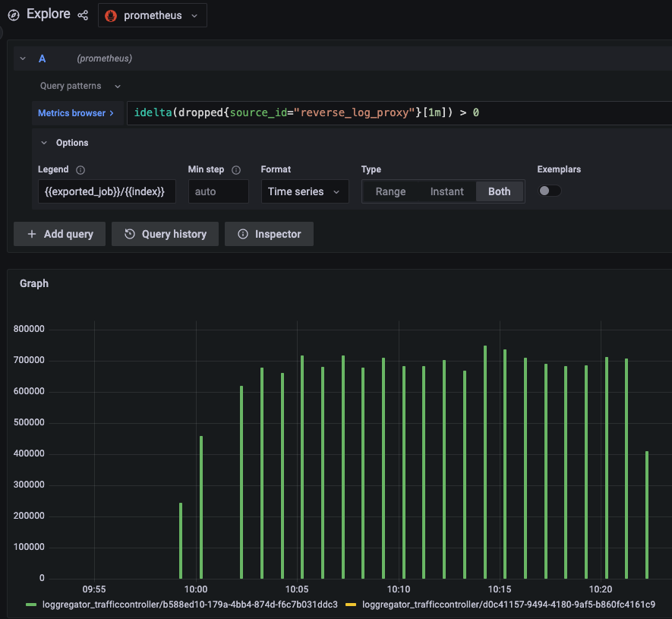This screenshot has height=619, width=672.
Task: Collapse query row A
Action: (x=23, y=58)
